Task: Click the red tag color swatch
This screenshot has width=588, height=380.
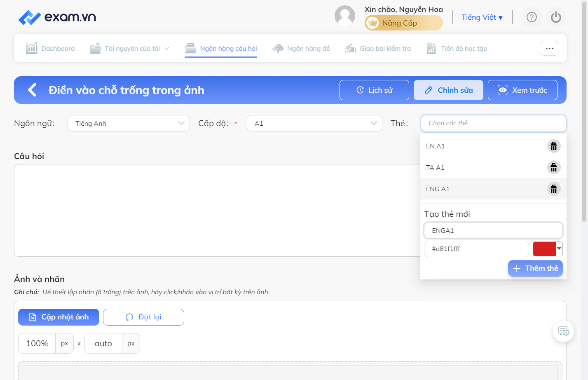Action: pyautogui.click(x=544, y=249)
